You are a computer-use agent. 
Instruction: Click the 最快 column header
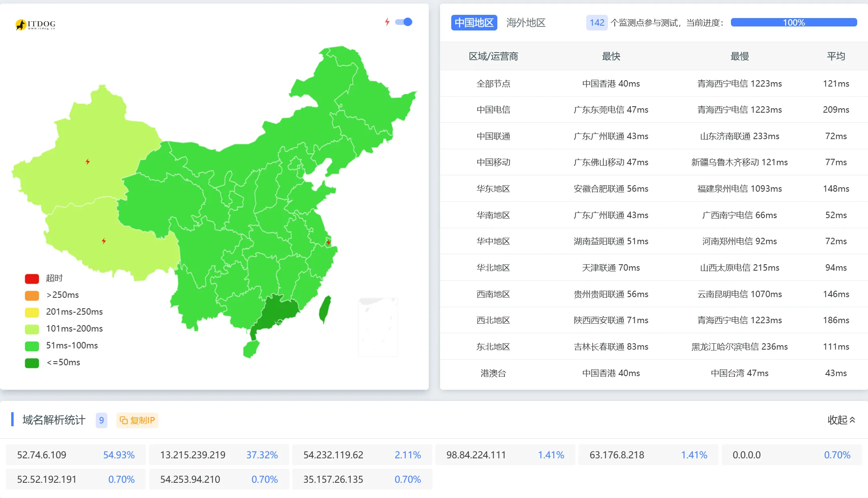click(611, 56)
